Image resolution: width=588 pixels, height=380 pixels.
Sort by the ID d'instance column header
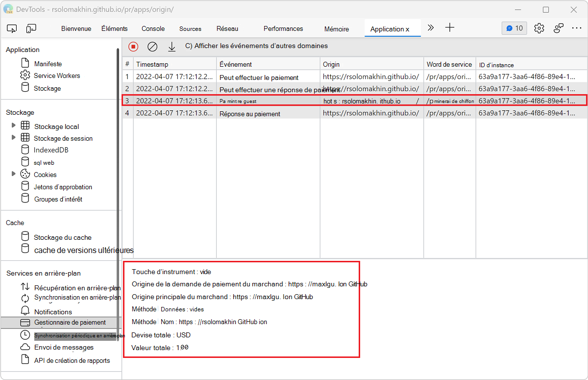[x=532, y=64]
